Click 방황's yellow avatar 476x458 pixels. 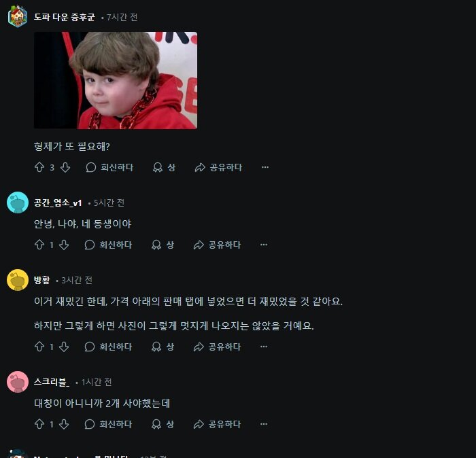[x=18, y=280]
